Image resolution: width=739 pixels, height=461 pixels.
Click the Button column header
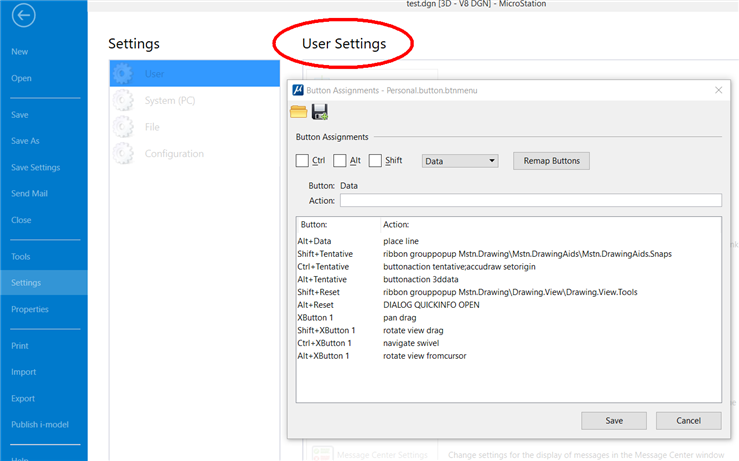[x=338, y=224]
